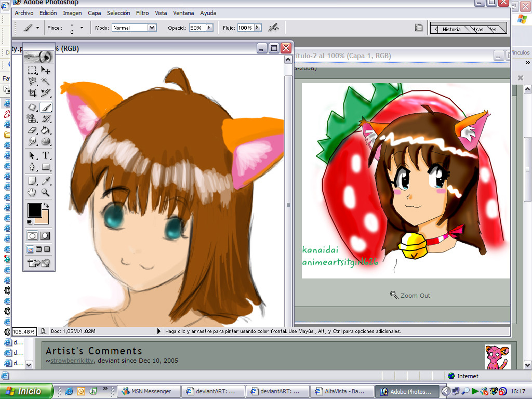This screenshot has height=399, width=532.
Task: Select the Smudge tool
Action: pos(32,141)
